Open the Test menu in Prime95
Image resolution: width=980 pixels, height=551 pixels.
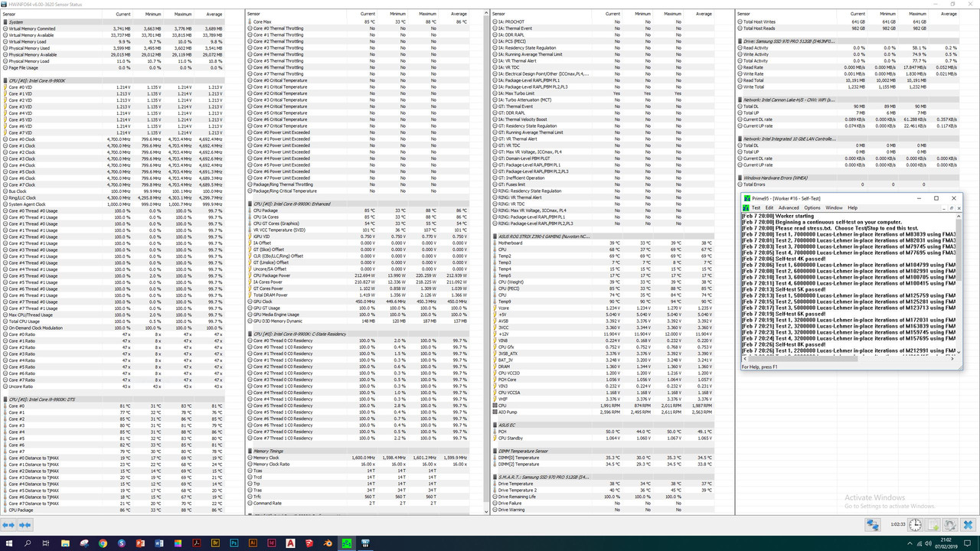click(x=756, y=207)
